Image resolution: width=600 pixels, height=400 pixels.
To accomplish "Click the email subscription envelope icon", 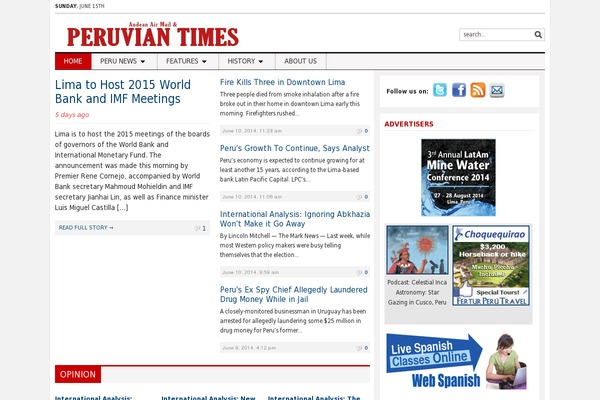I will [x=497, y=90].
